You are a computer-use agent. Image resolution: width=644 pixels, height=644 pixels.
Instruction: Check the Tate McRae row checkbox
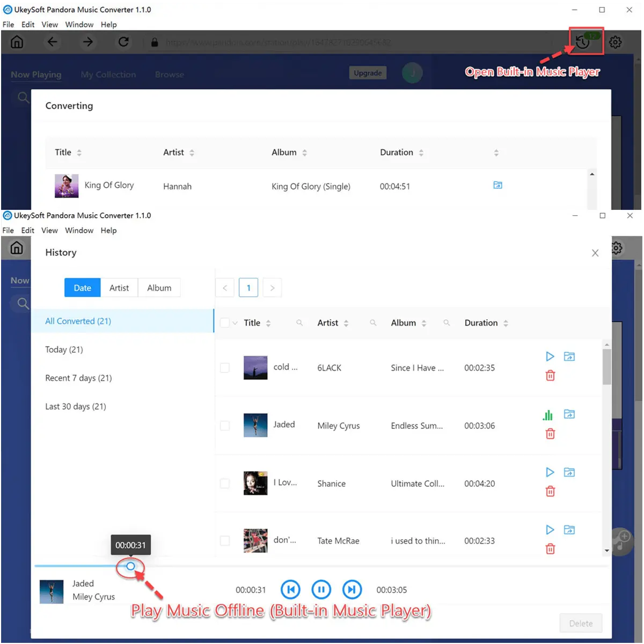pyautogui.click(x=225, y=541)
